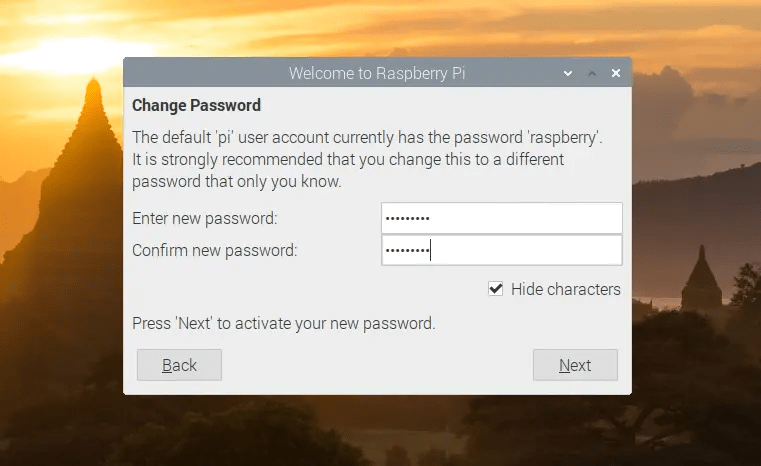Close the Welcome to Raspberry Pi wizard

tap(616, 74)
